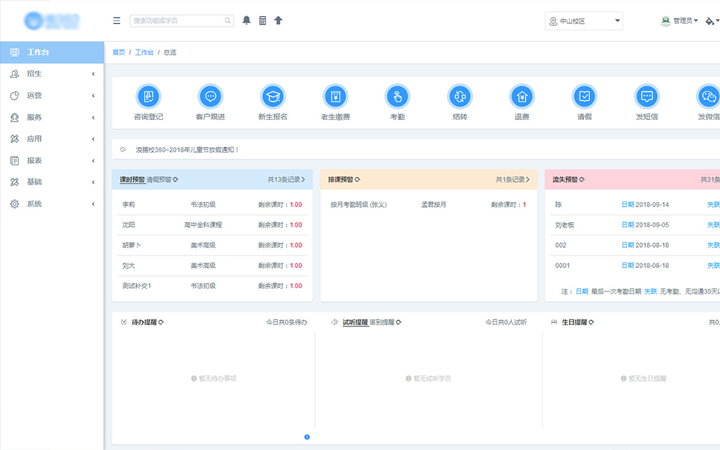Viewport: 720px width, 450px height.
Task: Open the 中山校区 campus dropdown
Action: (584, 21)
